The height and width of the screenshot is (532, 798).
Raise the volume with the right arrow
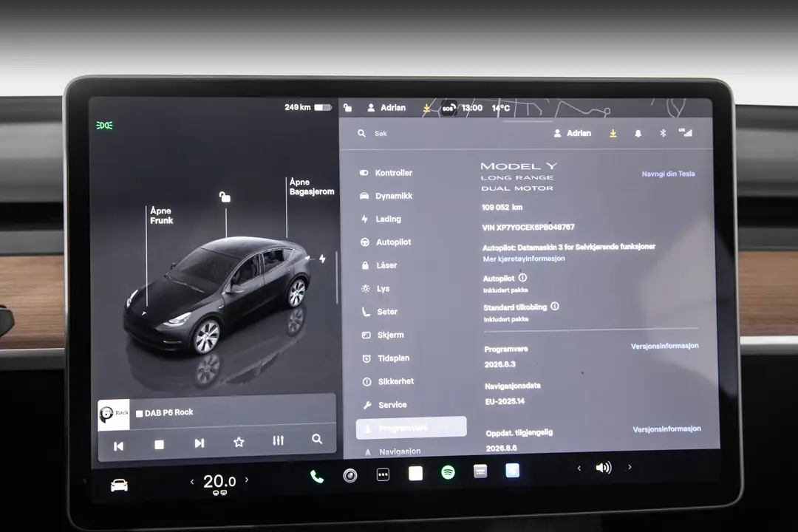630,466
